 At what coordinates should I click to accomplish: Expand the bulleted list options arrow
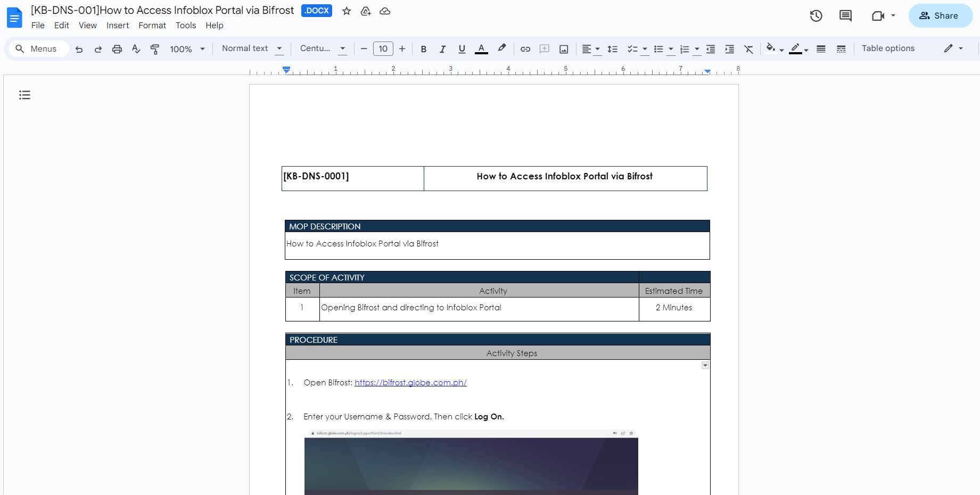pyautogui.click(x=671, y=49)
